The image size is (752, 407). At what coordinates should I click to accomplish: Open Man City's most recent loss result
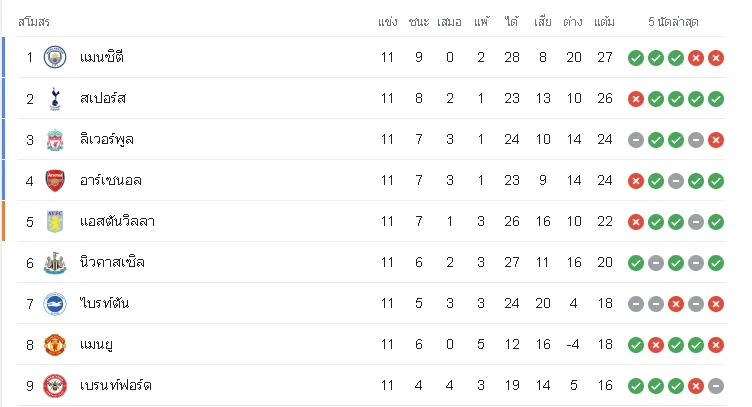pyautogui.click(x=716, y=58)
